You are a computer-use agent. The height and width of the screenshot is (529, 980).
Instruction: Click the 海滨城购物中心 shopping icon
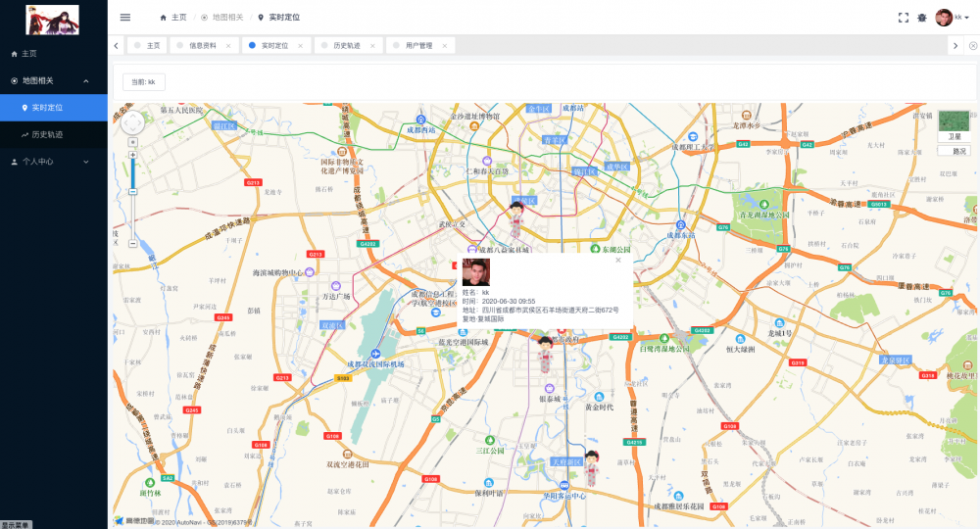[x=310, y=272]
